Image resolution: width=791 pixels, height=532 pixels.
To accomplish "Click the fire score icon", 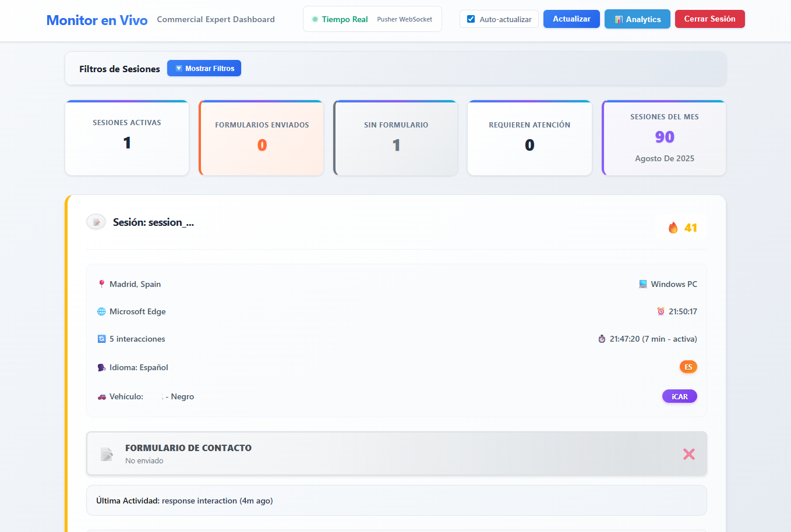I will tap(673, 228).
